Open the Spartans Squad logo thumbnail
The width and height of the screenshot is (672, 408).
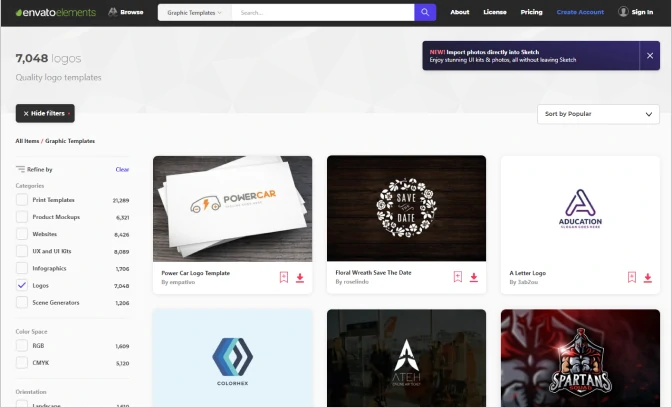pos(580,358)
